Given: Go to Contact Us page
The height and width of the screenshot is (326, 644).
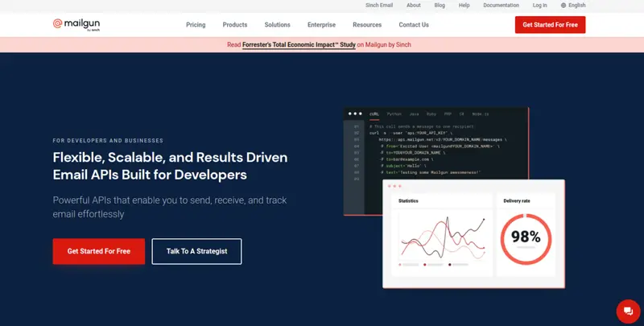Looking at the screenshot, I should (414, 25).
